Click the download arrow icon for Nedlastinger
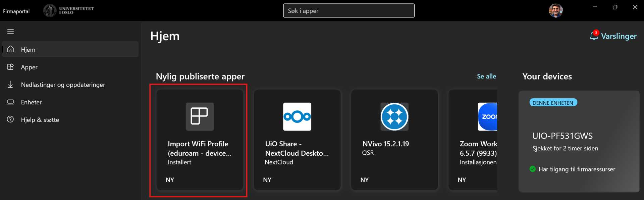Image resolution: width=644 pixels, height=200 pixels. 10,84
